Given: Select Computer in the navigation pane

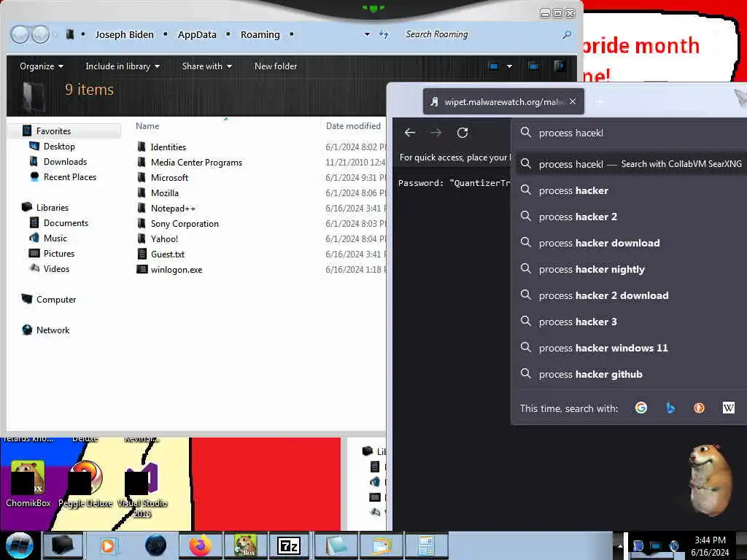Looking at the screenshot, I should click(56, 300).
